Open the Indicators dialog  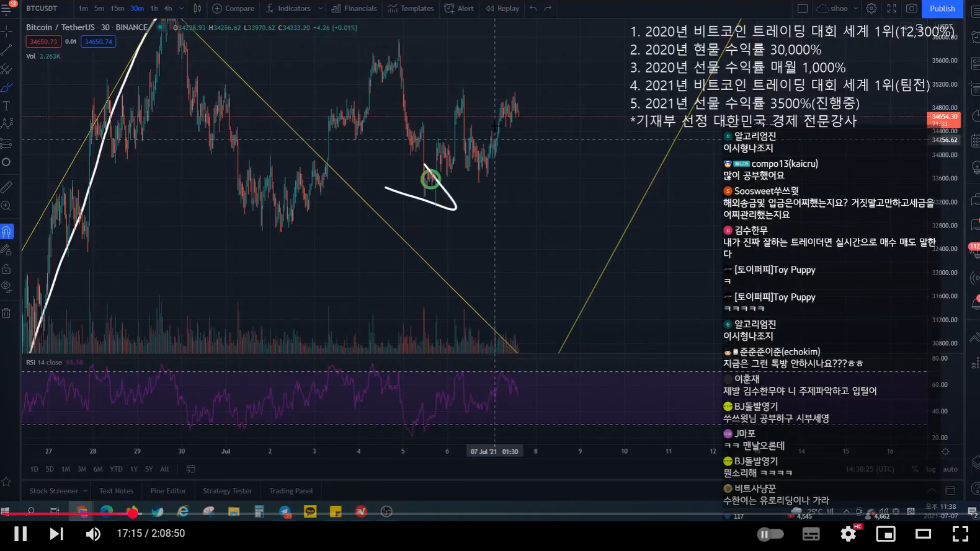click(288, 9)
